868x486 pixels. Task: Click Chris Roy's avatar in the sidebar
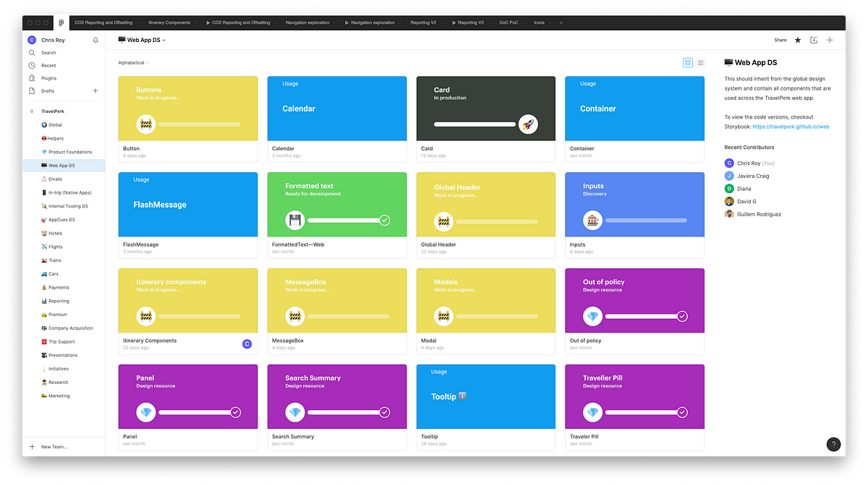(32, 40)
